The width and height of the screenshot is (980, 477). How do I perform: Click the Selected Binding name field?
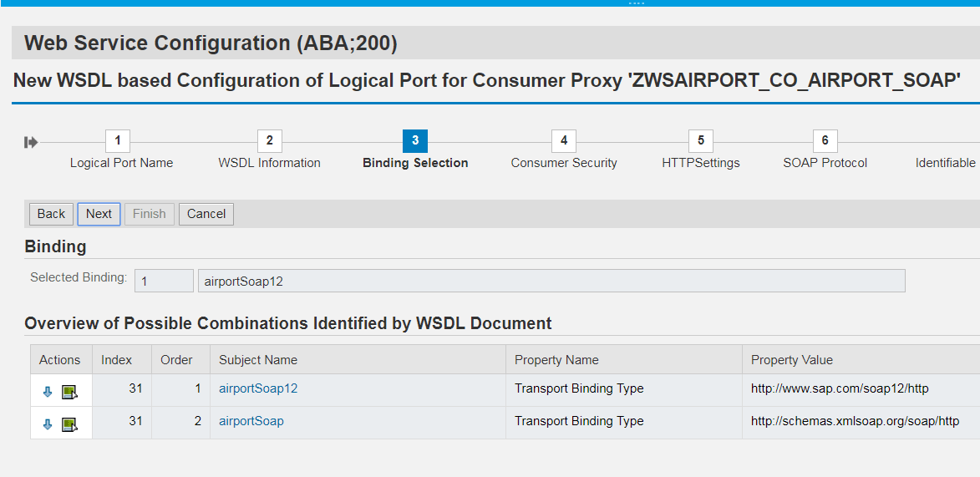pyautogui.click(x=551, y=282)
